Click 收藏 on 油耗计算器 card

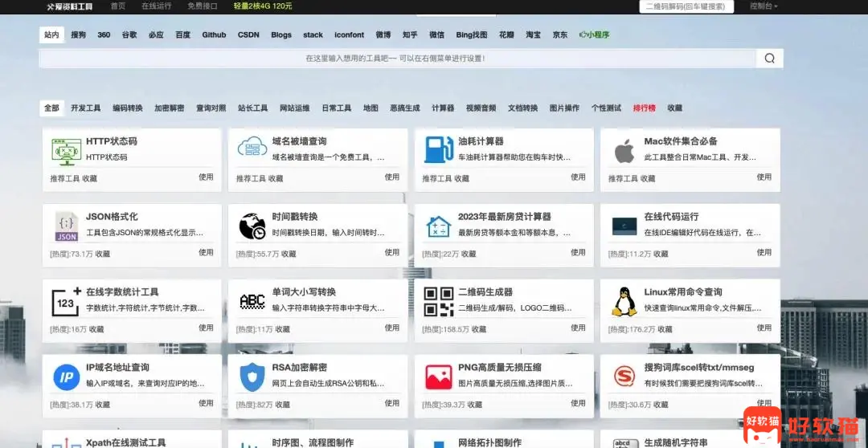[x=461, y=179]
